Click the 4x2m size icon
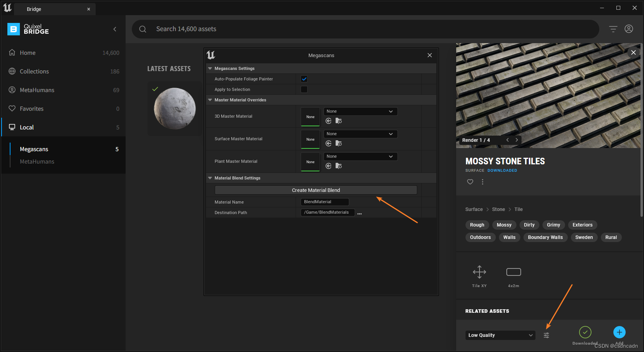 (514, 272)
